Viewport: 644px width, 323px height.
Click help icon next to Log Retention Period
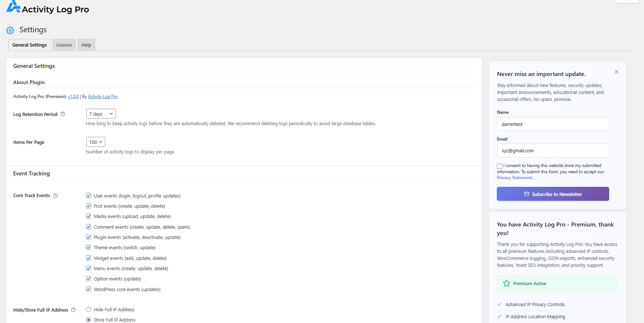click(x=63, y=114)
